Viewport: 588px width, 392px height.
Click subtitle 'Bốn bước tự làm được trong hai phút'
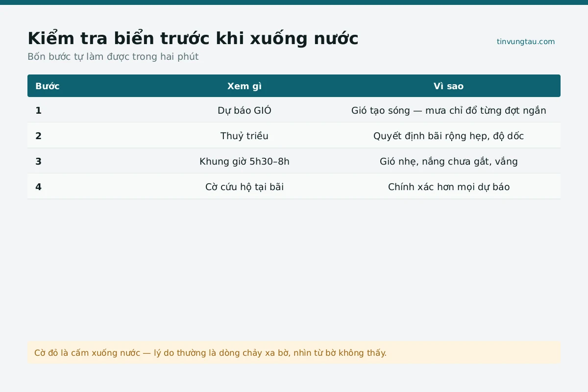[113, 56]
